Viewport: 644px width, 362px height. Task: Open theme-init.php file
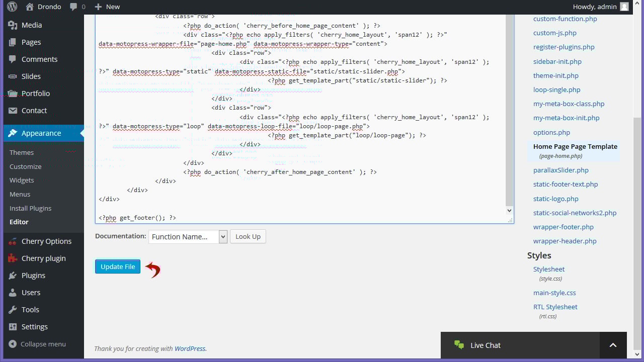[556, 75]
